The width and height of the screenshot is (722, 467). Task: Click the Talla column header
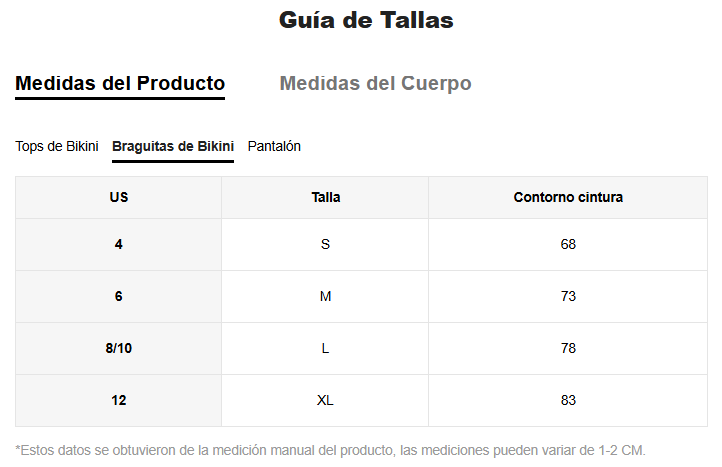tap(325, 197)
